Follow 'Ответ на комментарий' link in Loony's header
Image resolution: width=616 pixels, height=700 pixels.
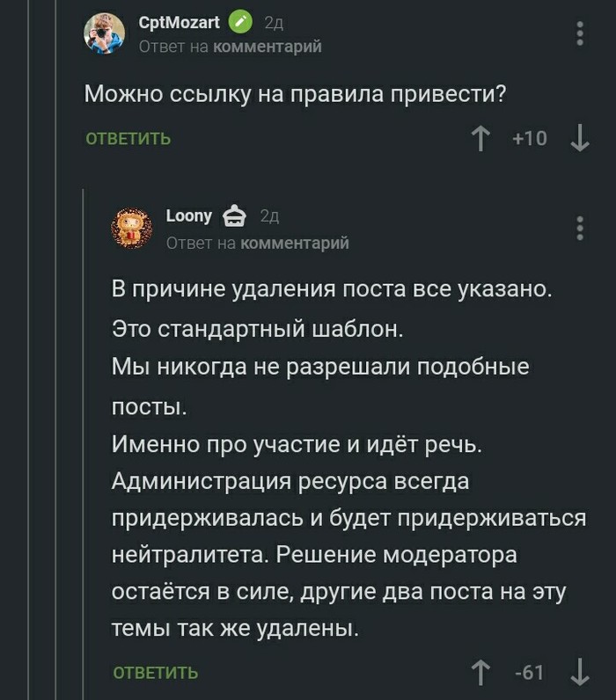[295, 242]
